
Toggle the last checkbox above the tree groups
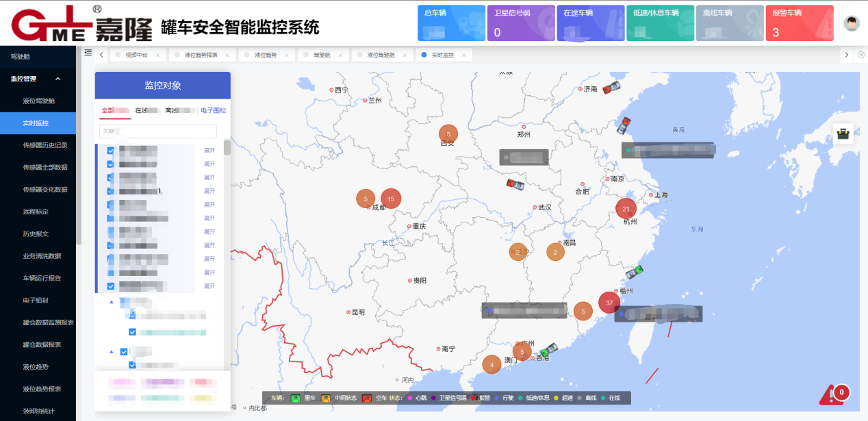[110, 286]
